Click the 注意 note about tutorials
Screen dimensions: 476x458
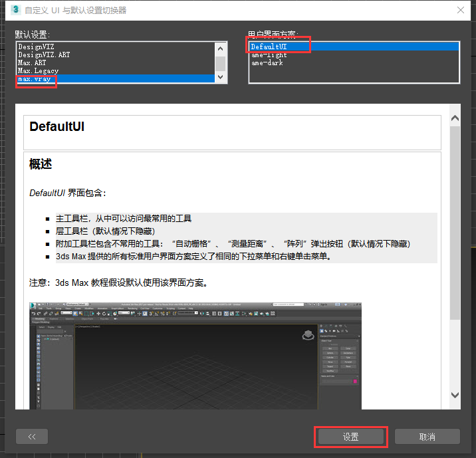click(119, 283)
